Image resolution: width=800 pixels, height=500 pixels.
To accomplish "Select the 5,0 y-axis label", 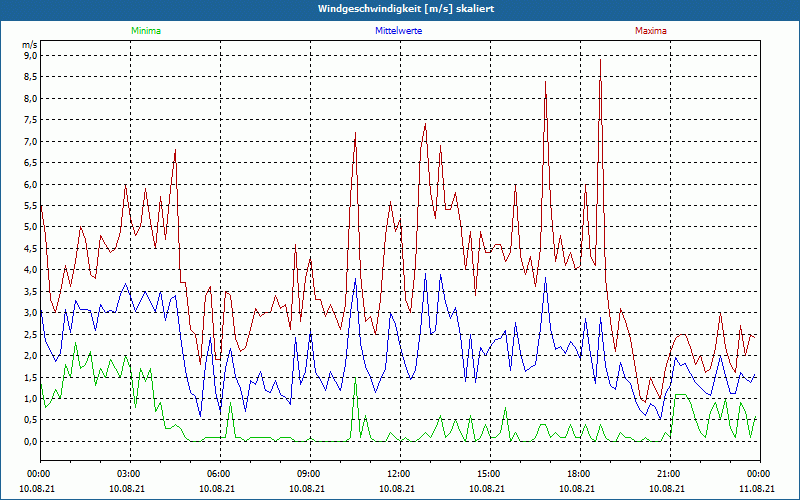I will tap(29, 227).
